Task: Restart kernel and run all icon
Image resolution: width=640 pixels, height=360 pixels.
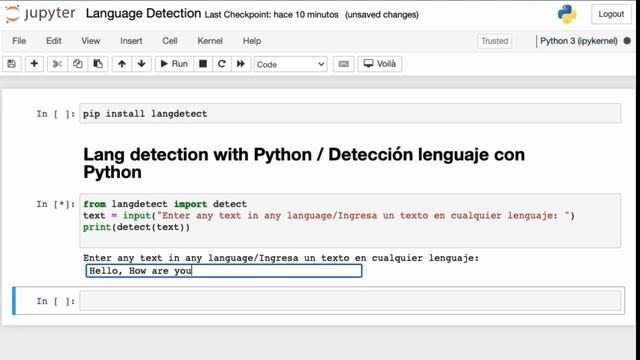Action: coord(241,64)
